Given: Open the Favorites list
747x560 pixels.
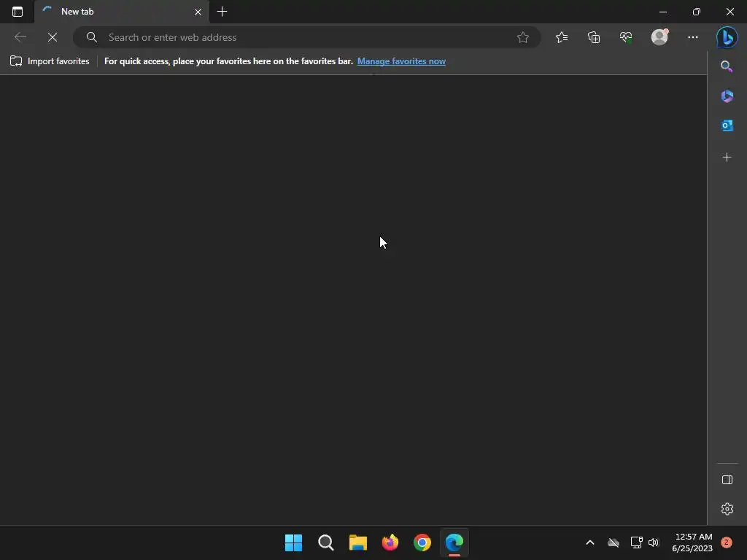Looking at the screenshot, I should click(x=562, y=37).
